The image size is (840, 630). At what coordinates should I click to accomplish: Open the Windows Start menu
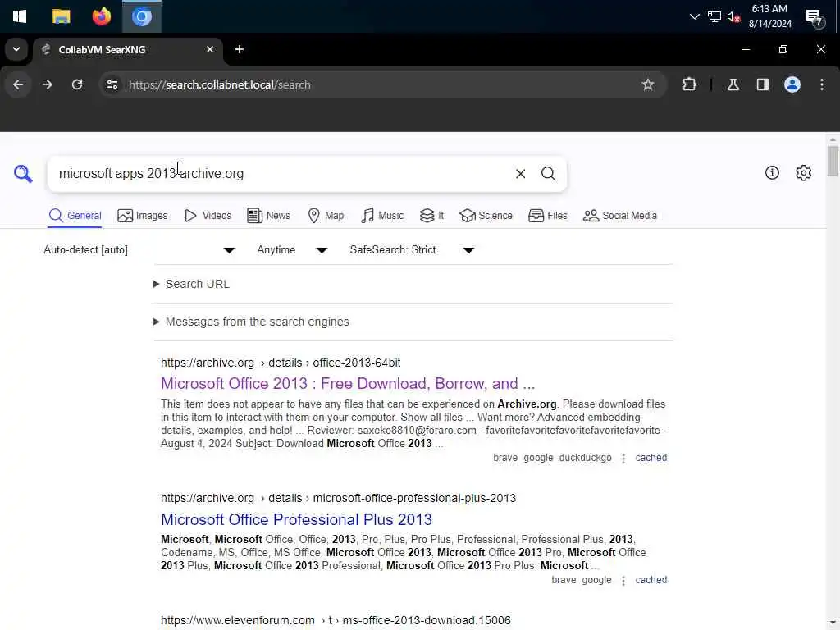pos(20,16)
